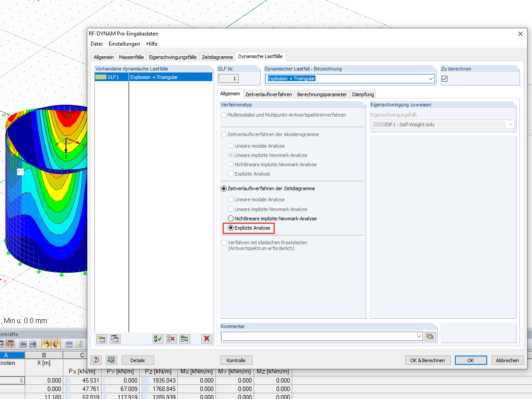Run the Kontrolle check
Image resolution: width=532 pixels, height=399 pixels.
(x=236, y=360)
